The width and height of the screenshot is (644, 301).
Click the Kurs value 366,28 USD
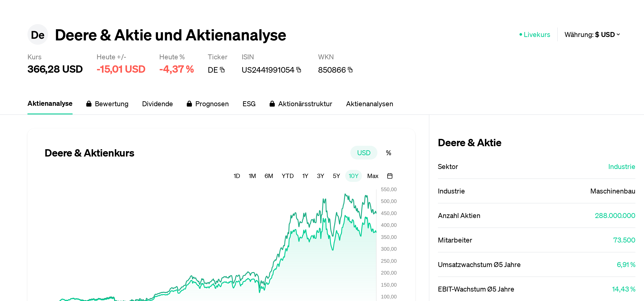[55, 69]
